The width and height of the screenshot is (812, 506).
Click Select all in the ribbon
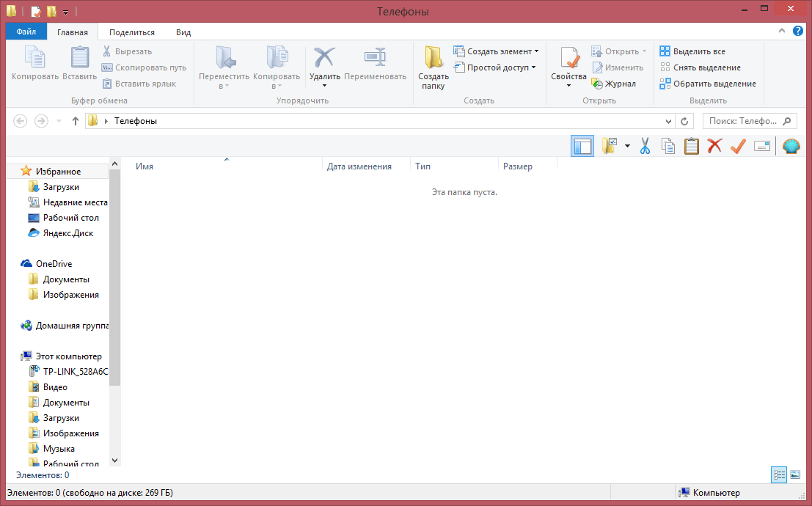pyautogui.click(x=692, y=51)
